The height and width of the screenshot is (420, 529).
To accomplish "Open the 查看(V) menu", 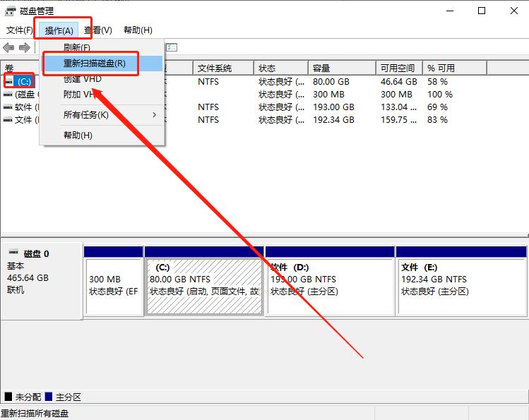I will click(x=98, y=30).
